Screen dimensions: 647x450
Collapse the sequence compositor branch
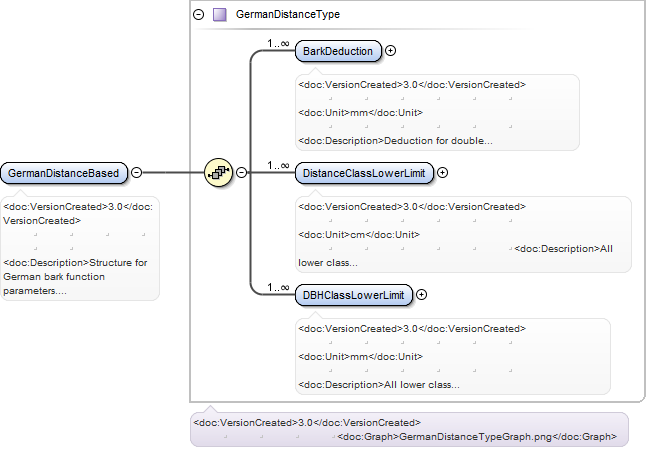242,172
